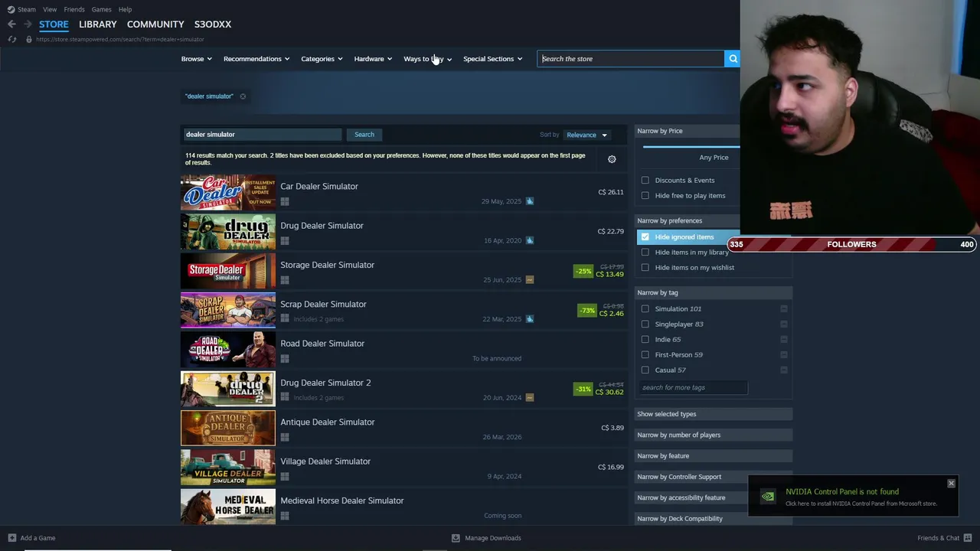Check the Indie tag filter
Image resolution: width=980 pixels, height=551 pixels.
(x=645, y=340)
